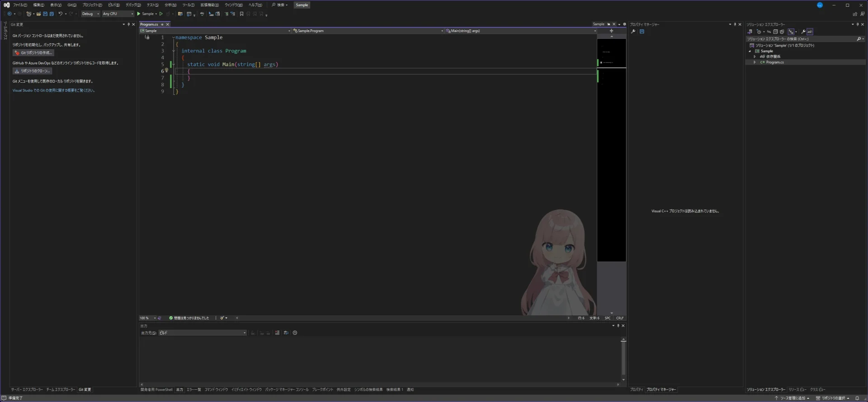
Task: Click wrench icon in Property Manager panel
Action: click(633, 32)
